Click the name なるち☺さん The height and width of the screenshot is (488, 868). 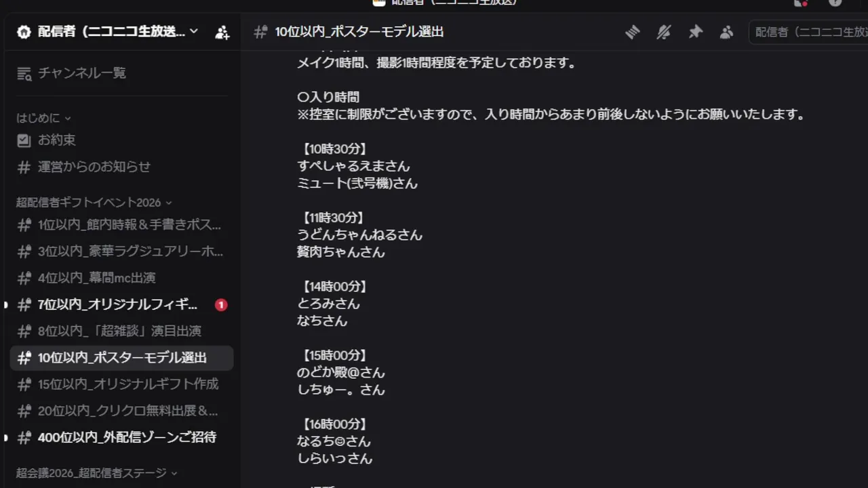pyautogui.click(x=334, y=441)
